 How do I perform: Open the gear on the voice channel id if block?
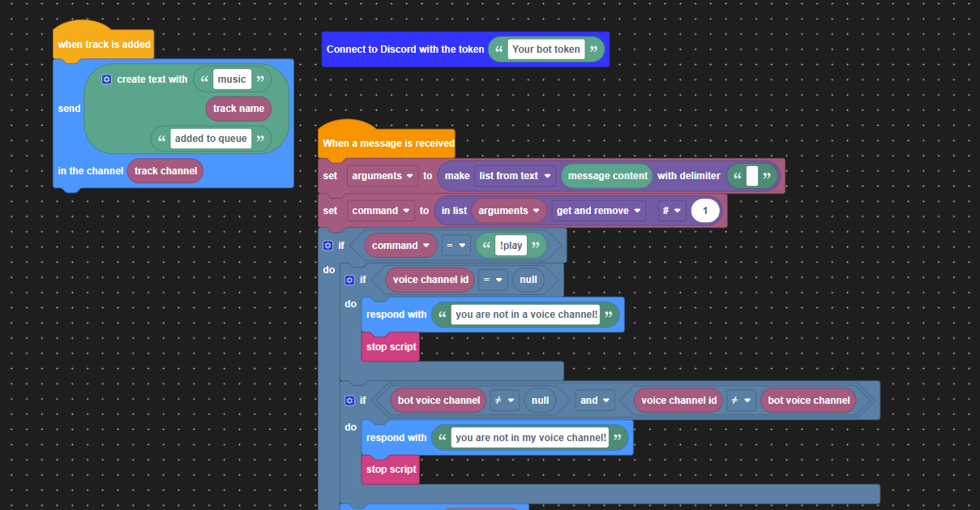[349, 280]
